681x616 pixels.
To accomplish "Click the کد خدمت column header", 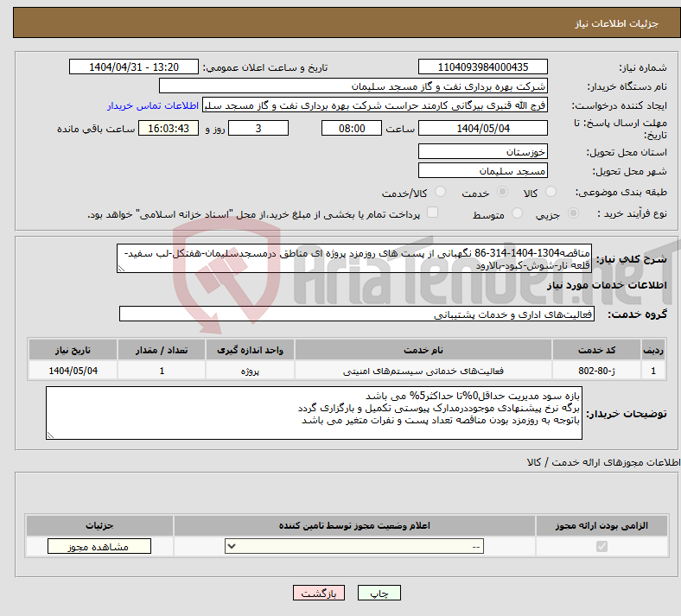I will [x=597, y=350].
